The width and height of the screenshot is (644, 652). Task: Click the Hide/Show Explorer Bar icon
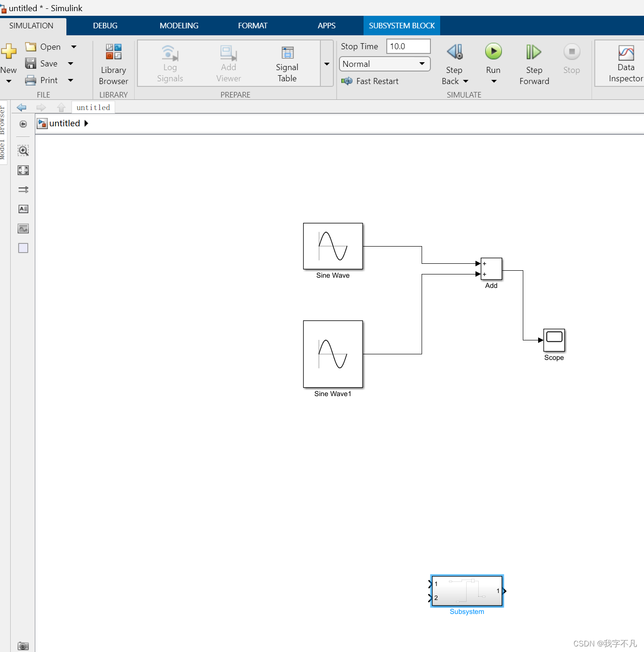(x=23, y=124)
